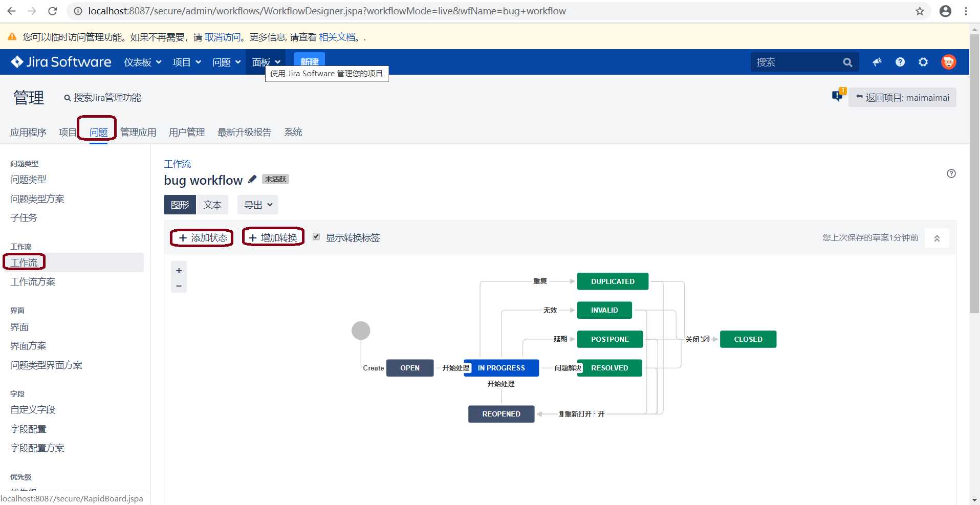Click the Jira Software logo
980x505 pixels.
pos(61,62)
